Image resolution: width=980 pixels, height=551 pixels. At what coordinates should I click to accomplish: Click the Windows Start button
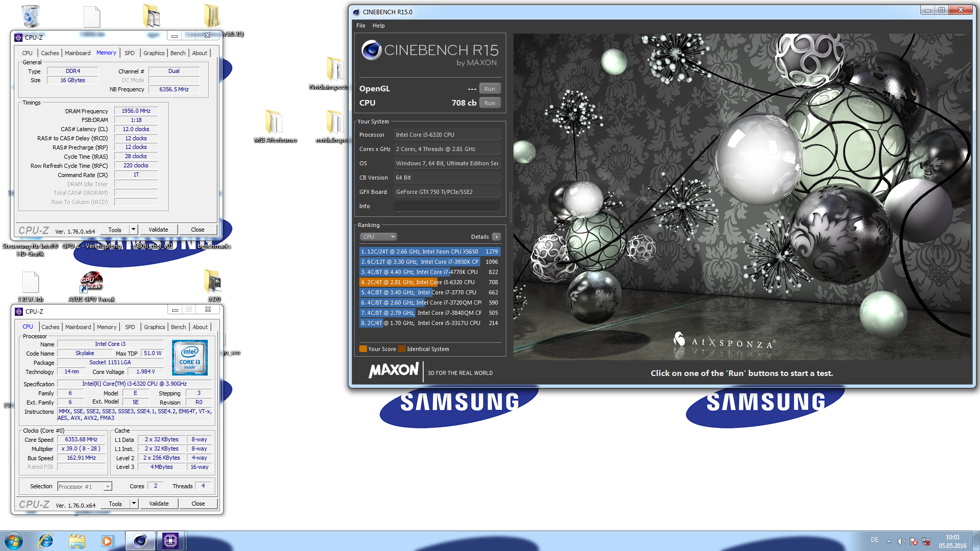coord(14,541)
